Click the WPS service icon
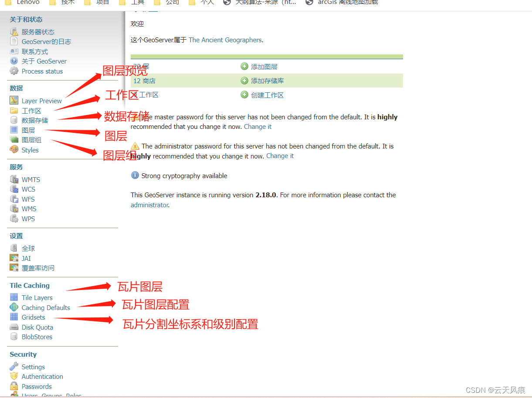 pyautogui.click(x=14, y=219)
